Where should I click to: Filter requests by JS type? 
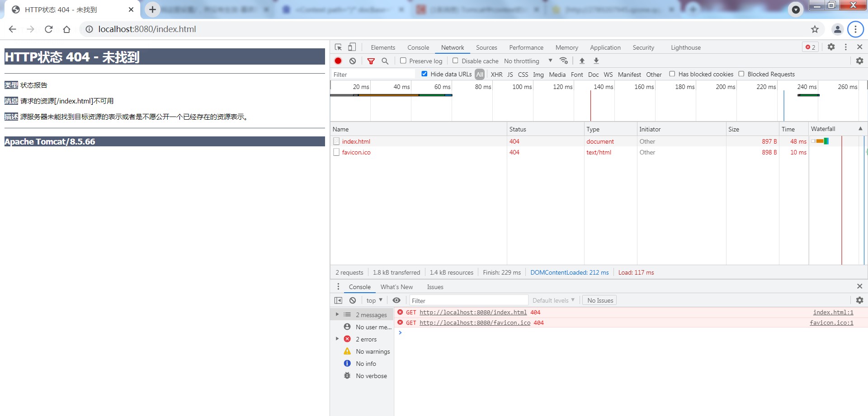click(x=510, y=75)
